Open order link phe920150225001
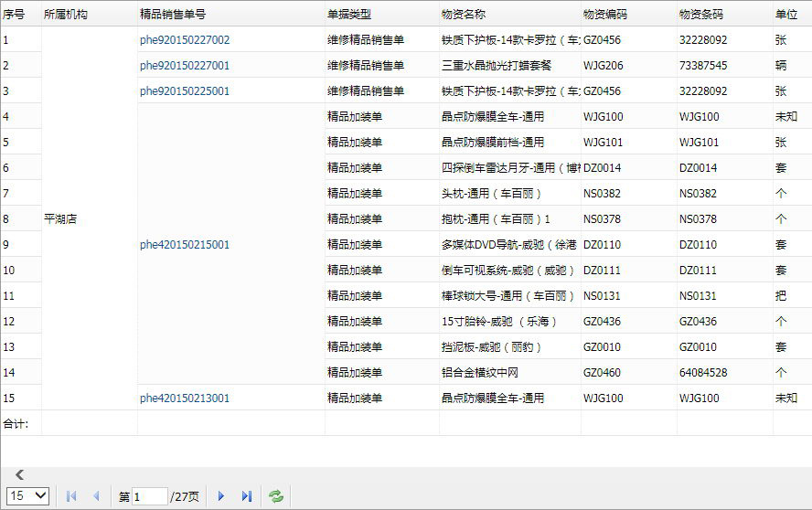The height and width of the screenshot is (510, 812). click(185, 91)
